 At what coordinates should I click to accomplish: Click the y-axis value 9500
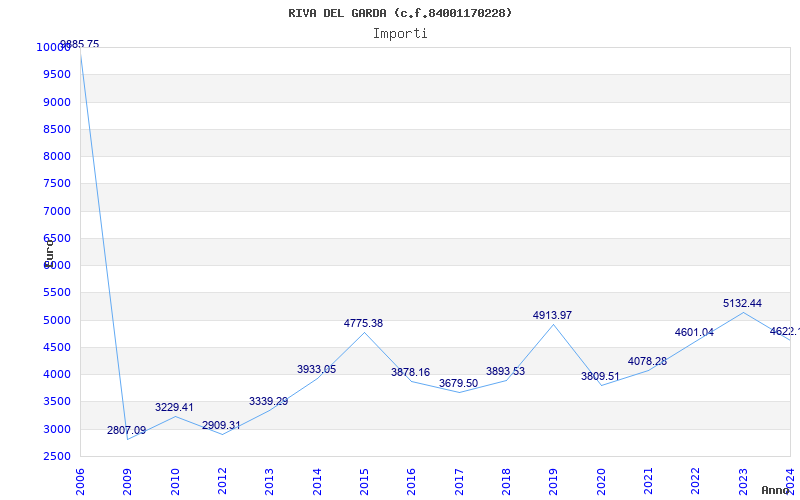pos(57,74)
